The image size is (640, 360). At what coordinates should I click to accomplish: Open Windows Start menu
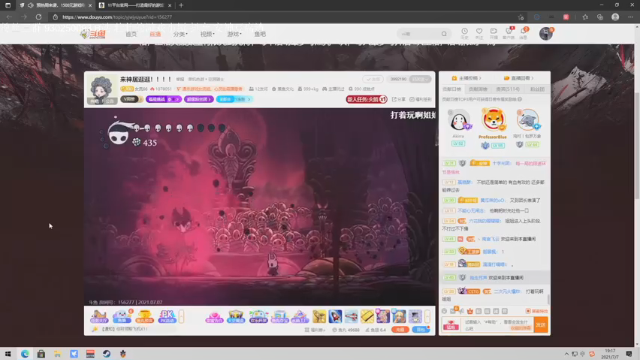[8, 354]
